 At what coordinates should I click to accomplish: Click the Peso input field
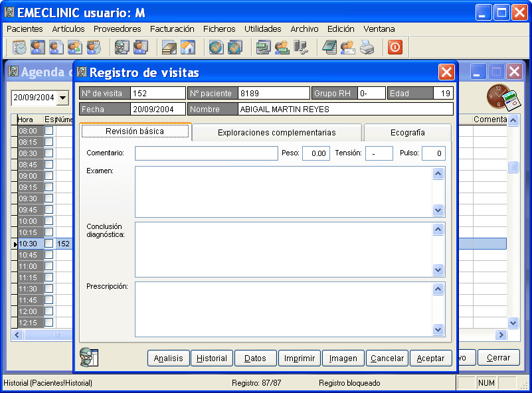(x=316, y=153)
